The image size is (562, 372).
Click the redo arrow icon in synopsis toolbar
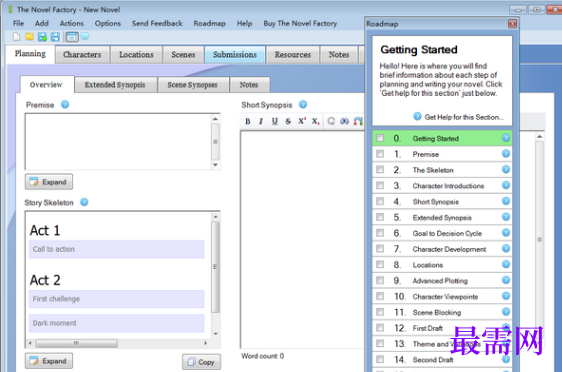point(331,121)
